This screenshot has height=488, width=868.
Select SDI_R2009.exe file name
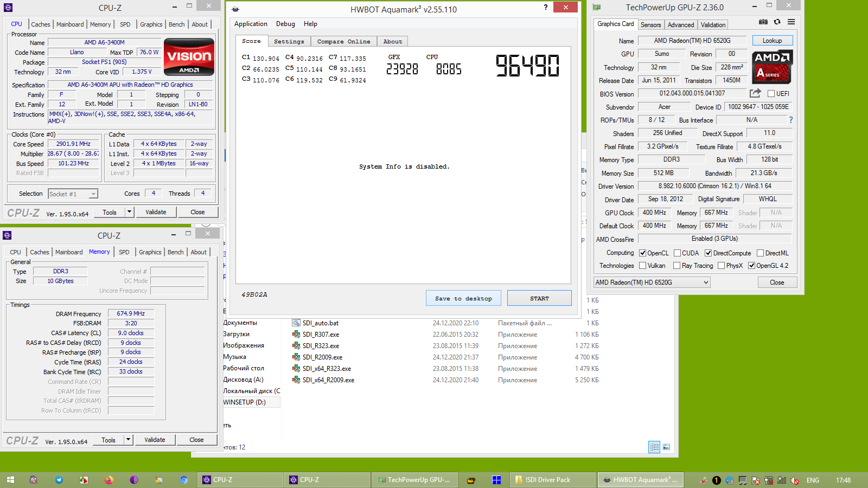pos(322,357)
